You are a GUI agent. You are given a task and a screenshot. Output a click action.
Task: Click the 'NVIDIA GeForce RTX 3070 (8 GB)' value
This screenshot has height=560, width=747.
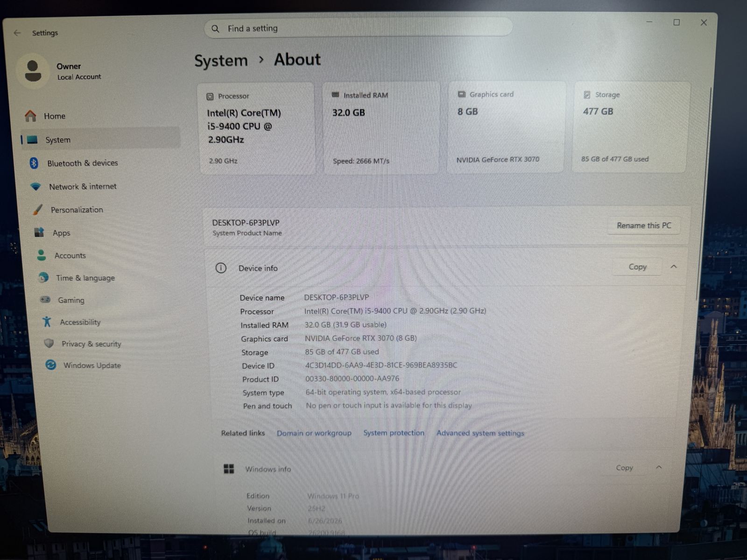pyautogui.click(x=360, y=338)
